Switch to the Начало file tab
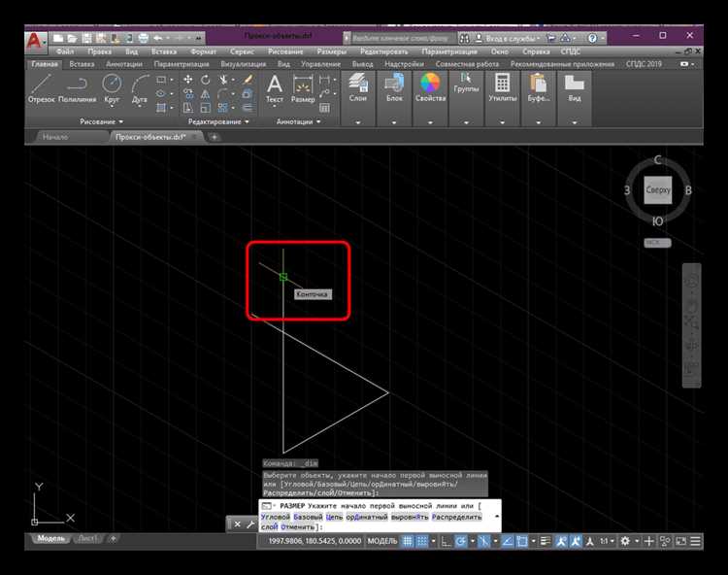728x575 pixels. [55, 137]
